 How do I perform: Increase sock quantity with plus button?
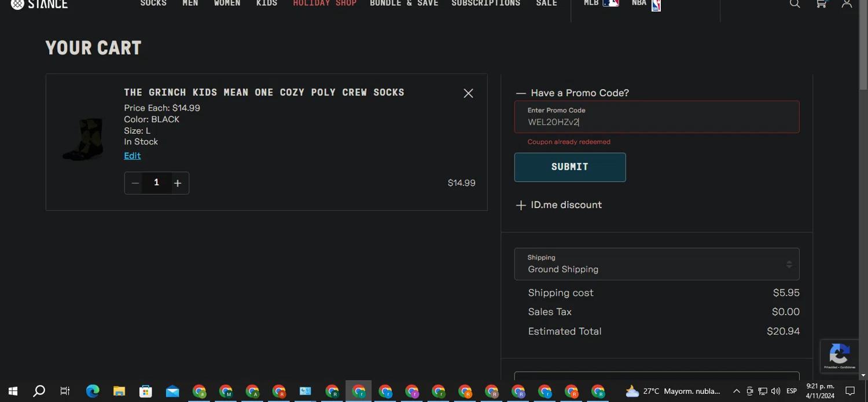click(x=178, y=183)
